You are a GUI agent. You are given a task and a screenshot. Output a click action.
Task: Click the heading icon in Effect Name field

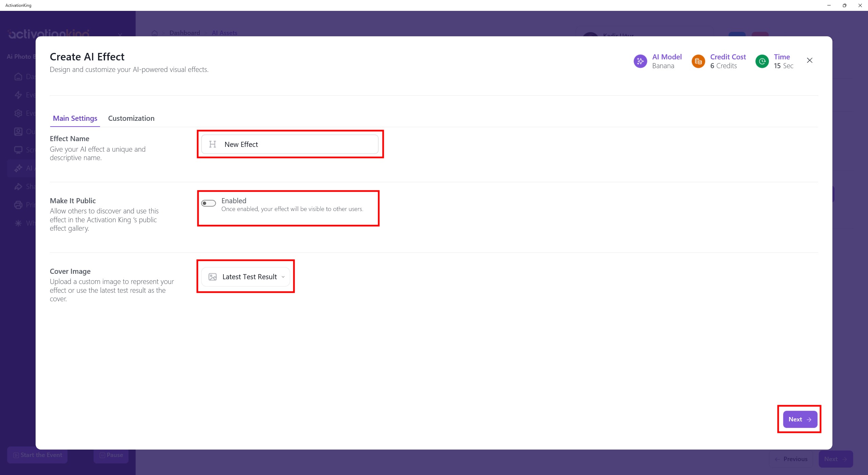[213, 145]
